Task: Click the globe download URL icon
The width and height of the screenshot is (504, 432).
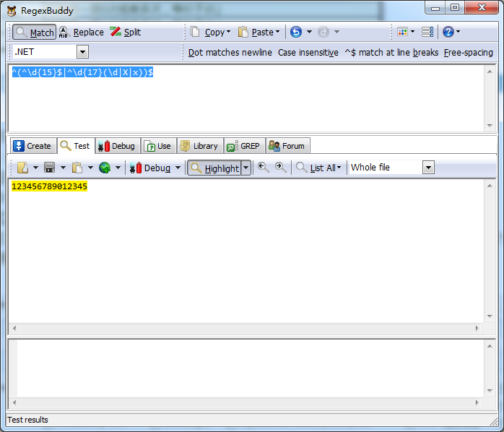Action: click(x=105, y=168)
